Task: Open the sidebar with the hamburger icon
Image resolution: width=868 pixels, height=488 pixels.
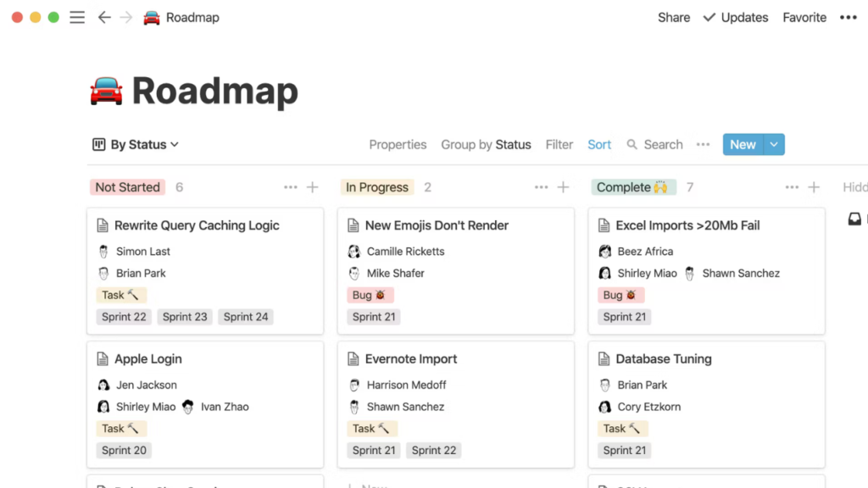Action: [77, 17]
